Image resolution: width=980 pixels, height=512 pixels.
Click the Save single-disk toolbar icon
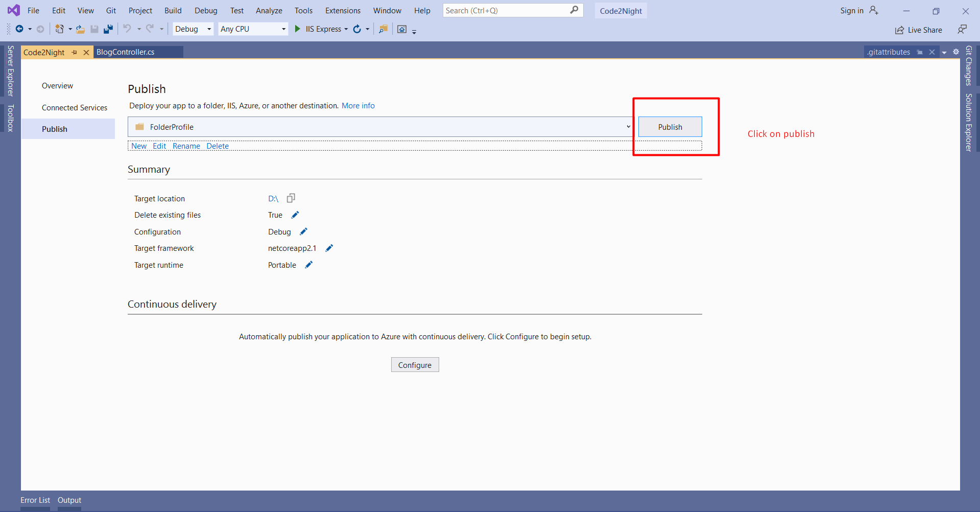[94, 29]
